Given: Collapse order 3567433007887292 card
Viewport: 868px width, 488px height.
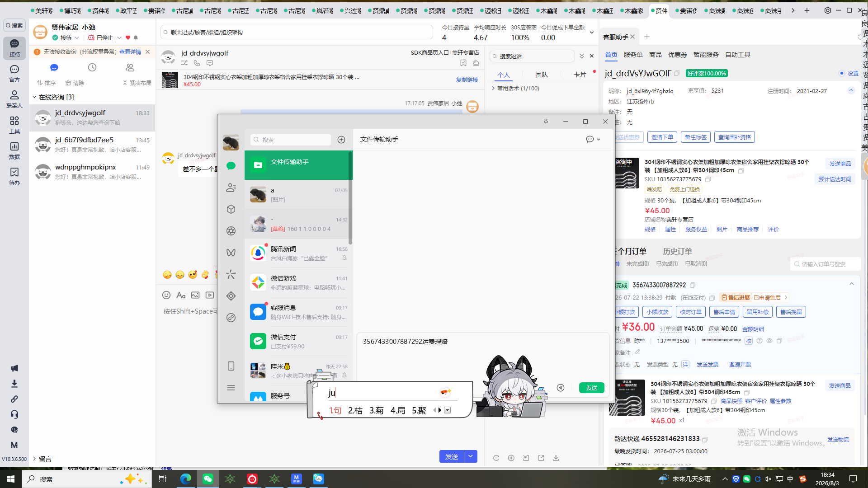Looking at the screenshot, I should (x=852, y=284).
